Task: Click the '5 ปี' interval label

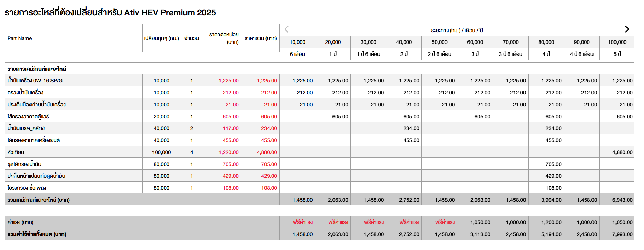Action: coord(617,54)
